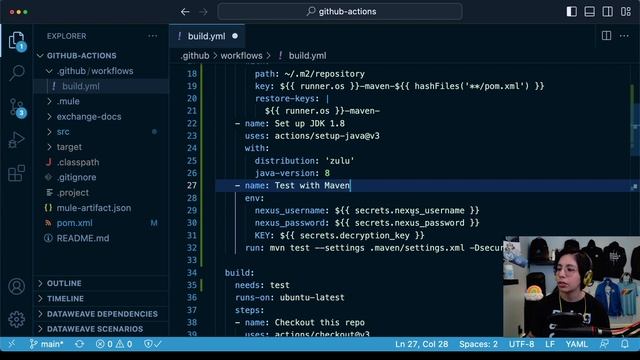This screenshot has width=640, height=360.
Task: Go forward using the navigation arrow
Action: coord(203,12)
